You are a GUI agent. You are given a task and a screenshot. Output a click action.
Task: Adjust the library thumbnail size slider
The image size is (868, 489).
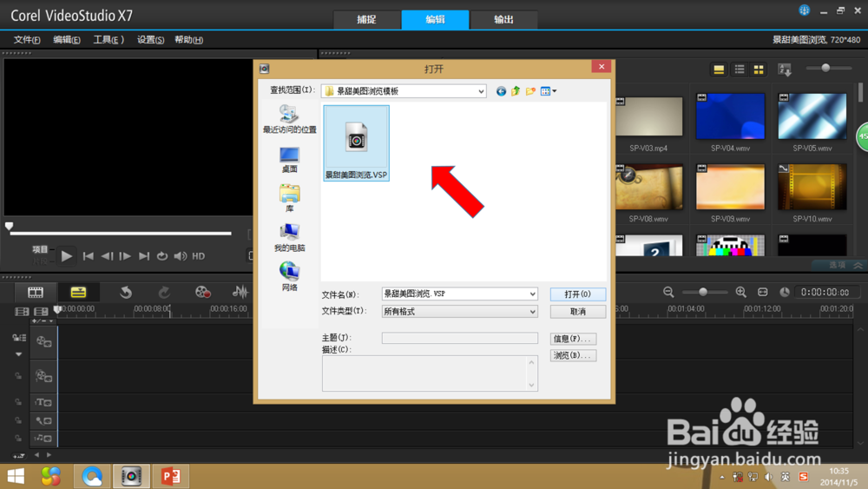[825, 68]
